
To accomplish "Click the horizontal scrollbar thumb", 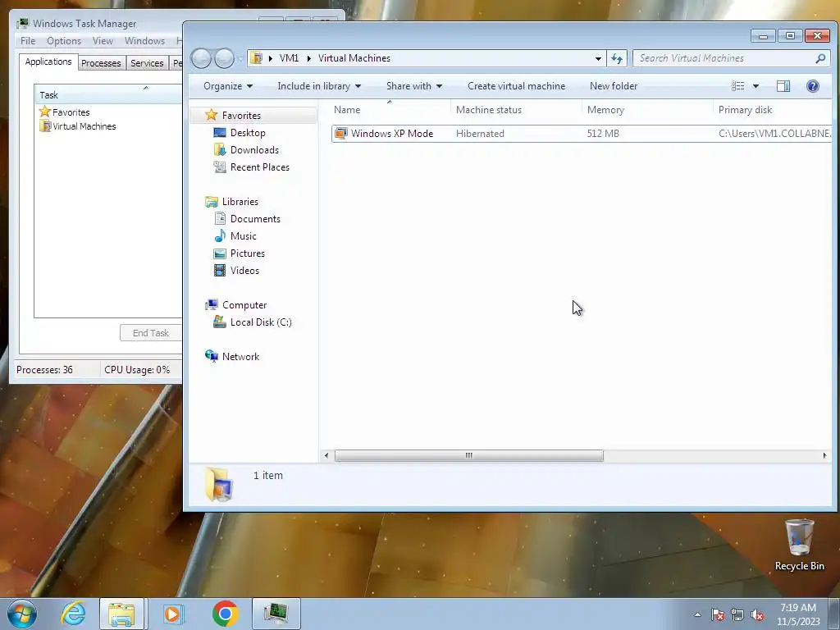I will coord(468,455).
